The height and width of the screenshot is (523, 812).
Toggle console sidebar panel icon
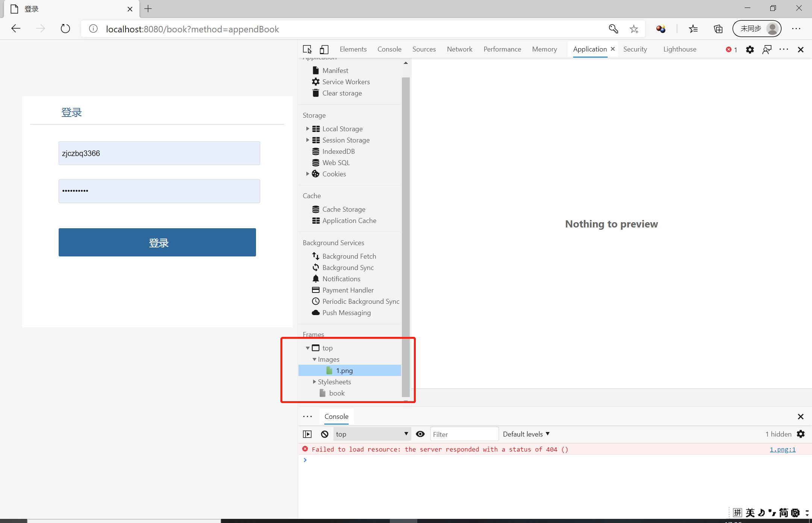[307, 434]
